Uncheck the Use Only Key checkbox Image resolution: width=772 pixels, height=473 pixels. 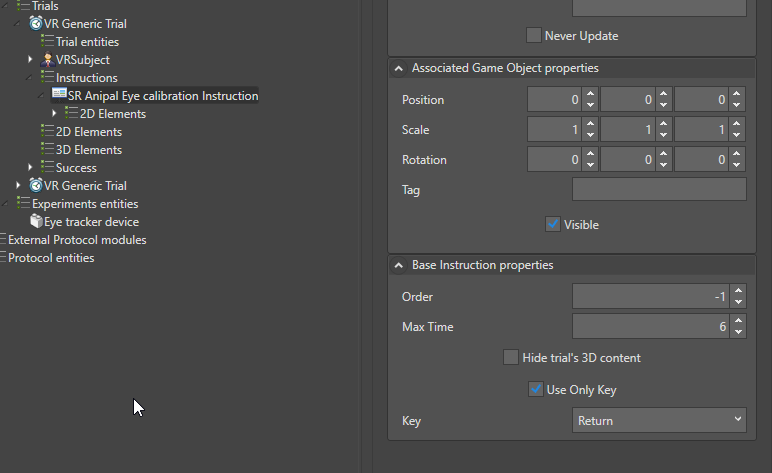coord(536,389)
